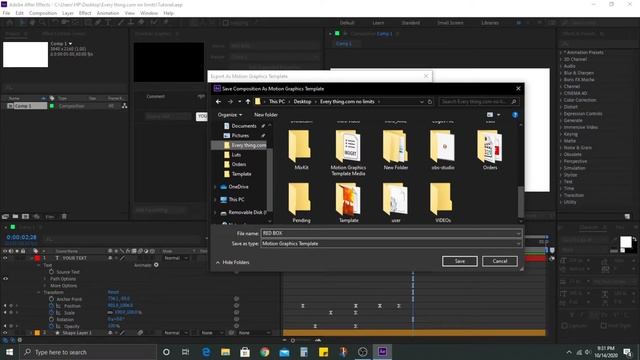Click the red label color of YOUR TEXT
640x360 pixels.
click(x=37, y=258)
